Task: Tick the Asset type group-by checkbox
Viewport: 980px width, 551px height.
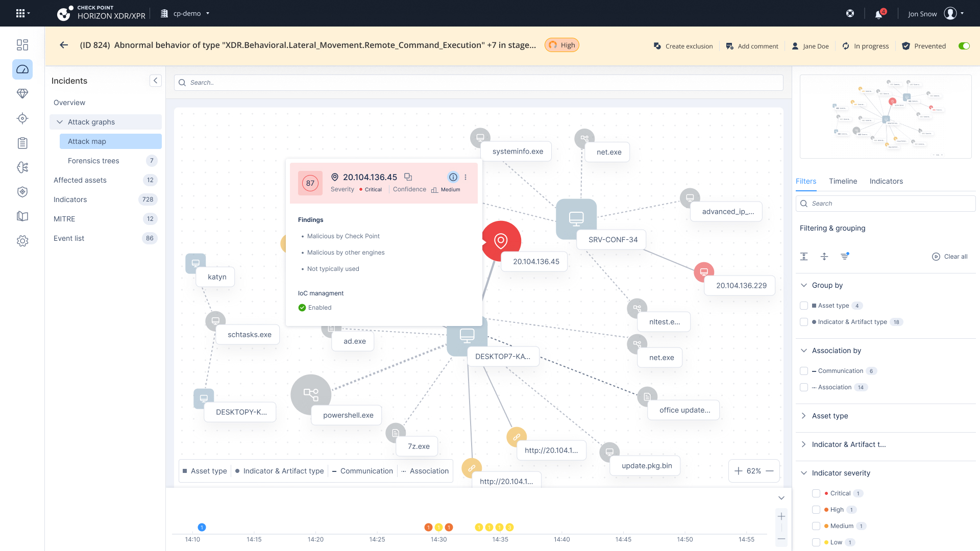Action: coord(804,306)
